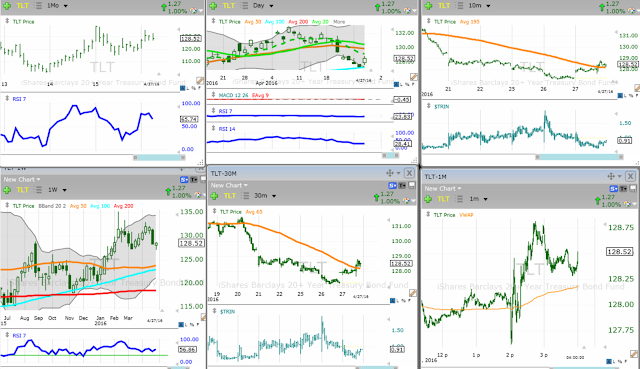
Task: Toggle the blue scale square under the 10m price pane
Action: point(620,96)
